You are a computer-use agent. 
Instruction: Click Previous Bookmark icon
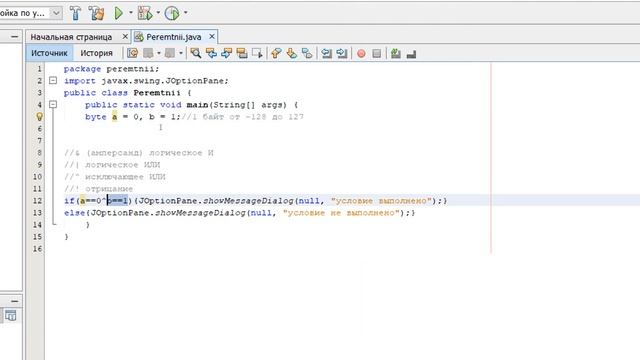click(x=276, y=53)
